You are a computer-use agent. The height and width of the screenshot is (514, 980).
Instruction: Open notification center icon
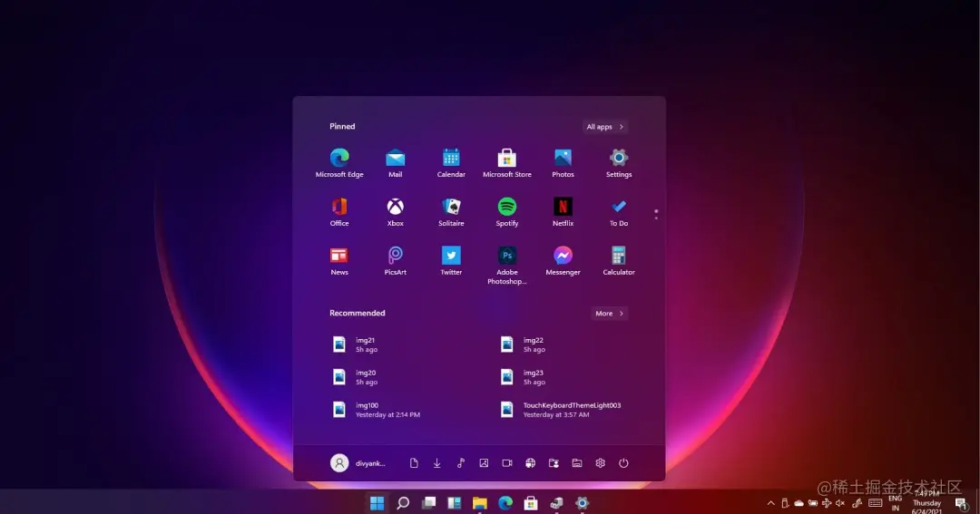(x=961, y=505)
